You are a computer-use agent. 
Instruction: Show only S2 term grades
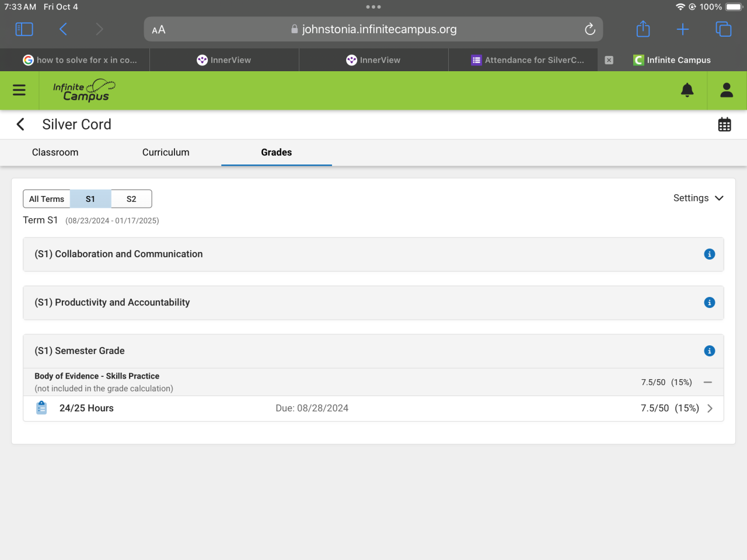[131, 199]
